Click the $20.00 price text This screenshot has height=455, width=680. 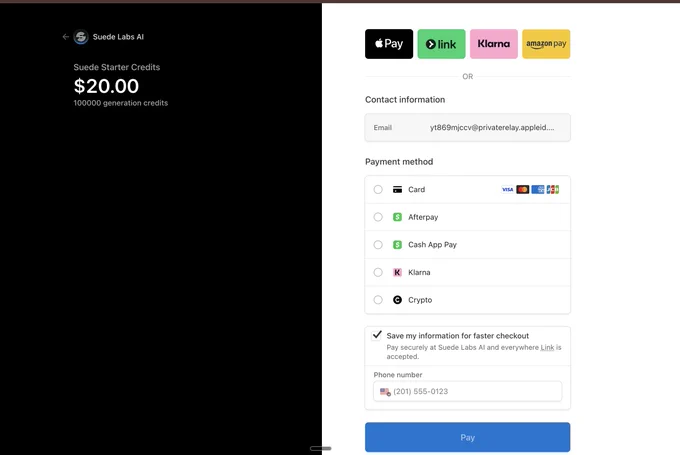(x=106, y=86)
